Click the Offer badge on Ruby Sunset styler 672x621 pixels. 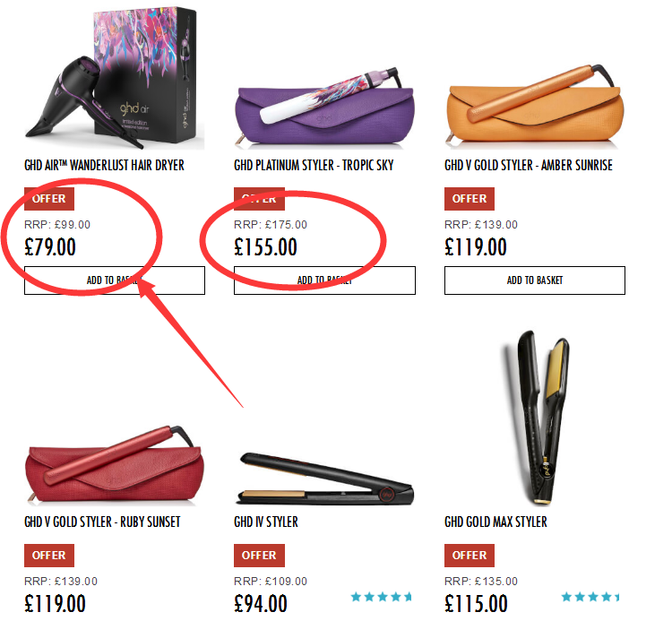coord(49,556)
